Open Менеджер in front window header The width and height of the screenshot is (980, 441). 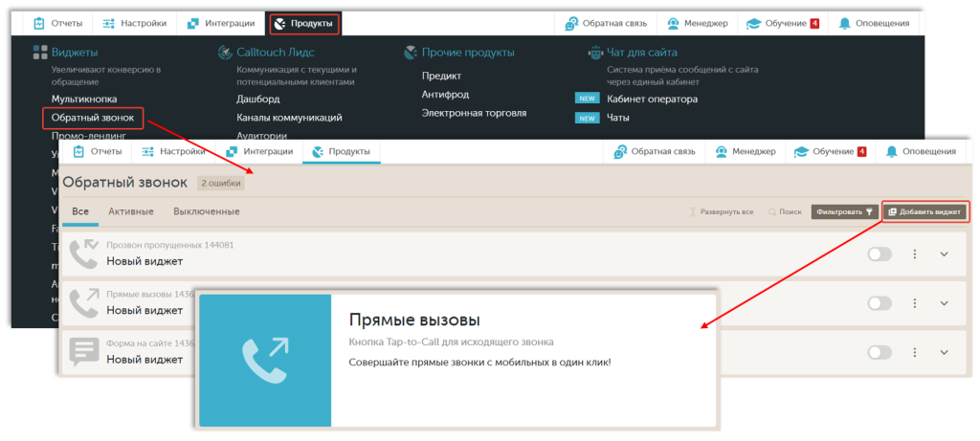click(745, 151)
